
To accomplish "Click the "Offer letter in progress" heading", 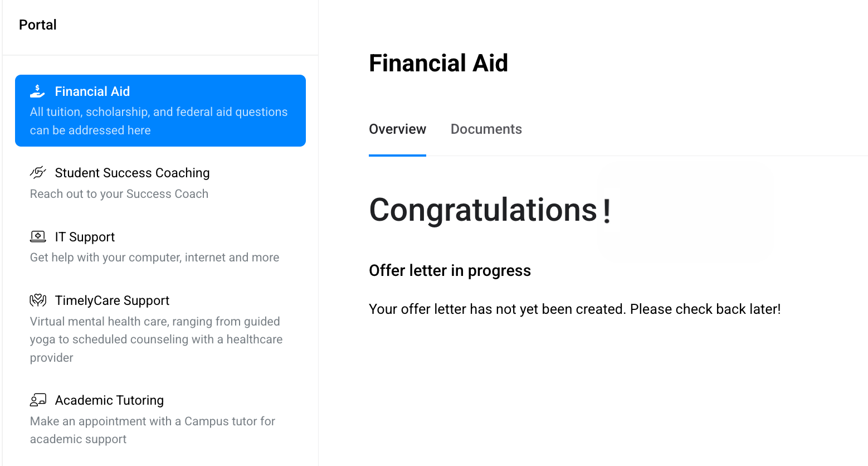I will click(x=450, y=270).
